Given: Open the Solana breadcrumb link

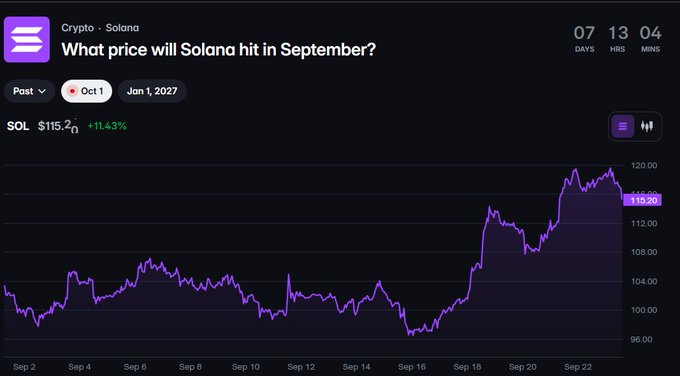Looking at the screenshot, I should (x=122, y=28).
